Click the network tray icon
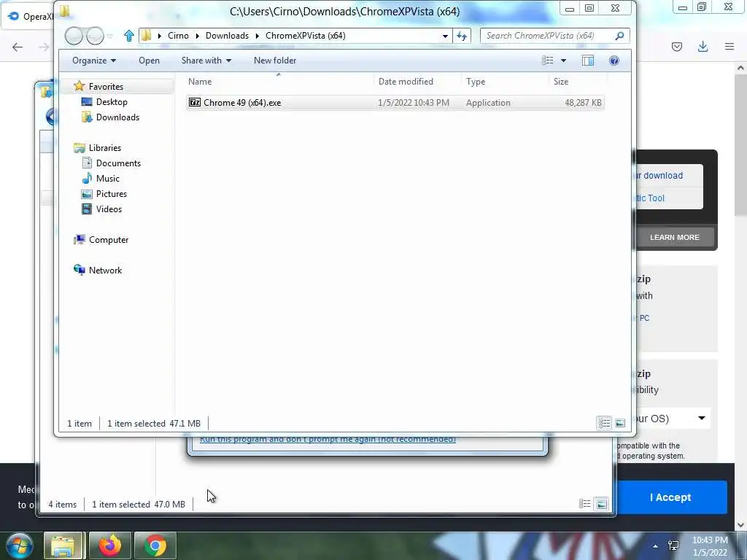 pyautogui.click(x=673, y=545)
